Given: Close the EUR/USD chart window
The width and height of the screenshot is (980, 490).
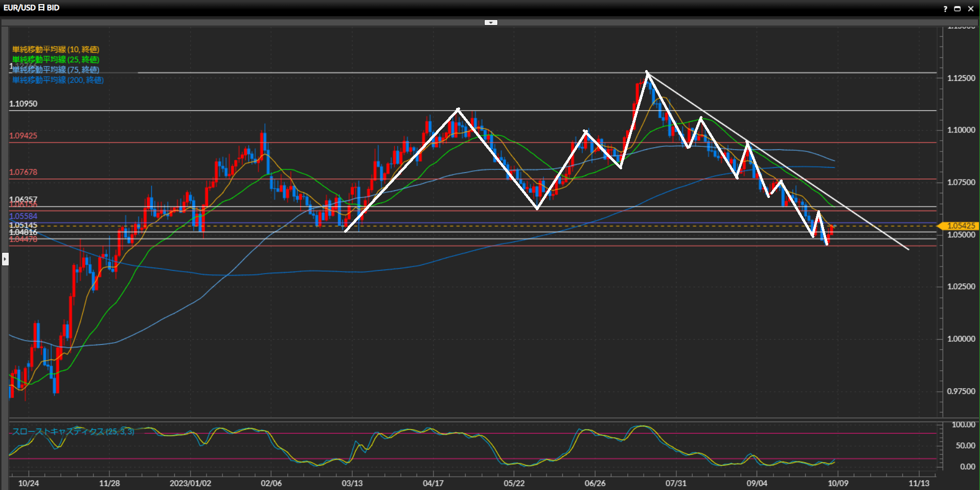Looking at the screenshot, I should coord(971,9).
